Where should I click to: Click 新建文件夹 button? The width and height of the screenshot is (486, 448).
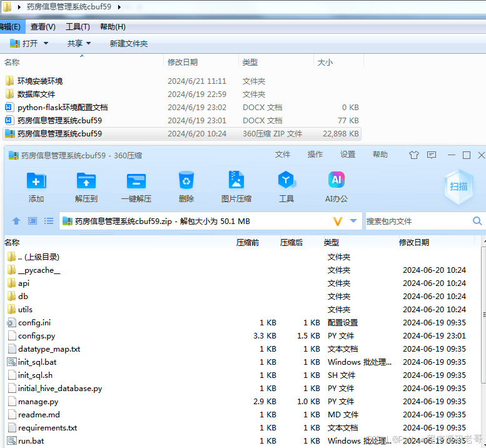coord(129,43)
